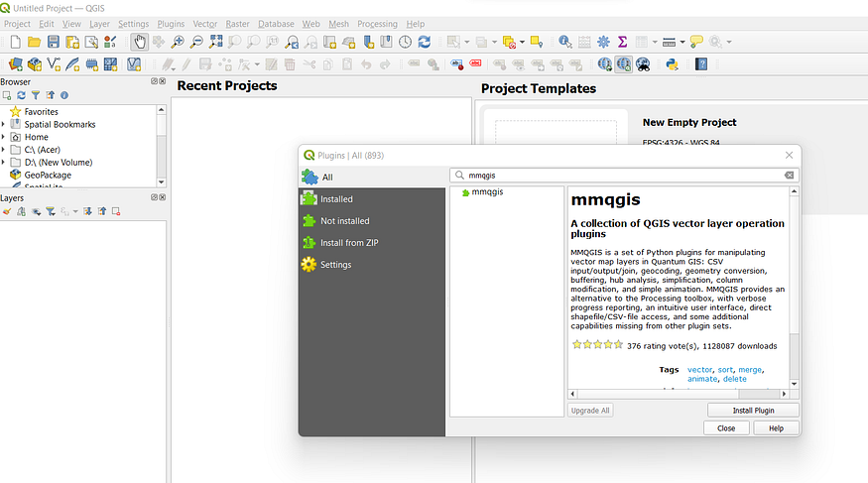Follow the 'animate' tag link
Viewport: 868px width, 483px height.
[x=702, y=379]
